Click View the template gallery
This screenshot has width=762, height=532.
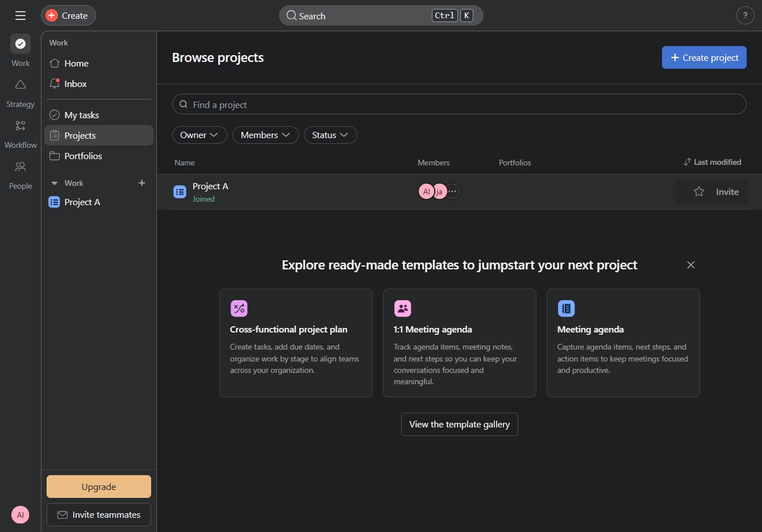click(460, 424)
